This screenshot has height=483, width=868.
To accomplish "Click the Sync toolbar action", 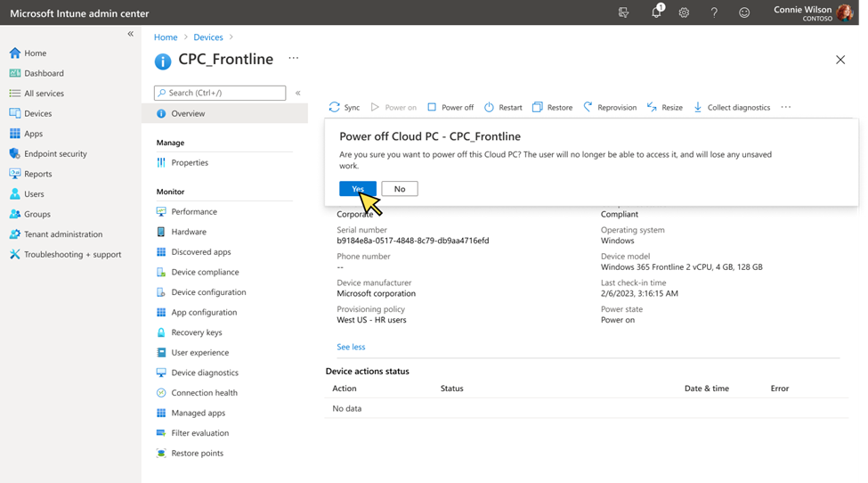I will [345, 108].
